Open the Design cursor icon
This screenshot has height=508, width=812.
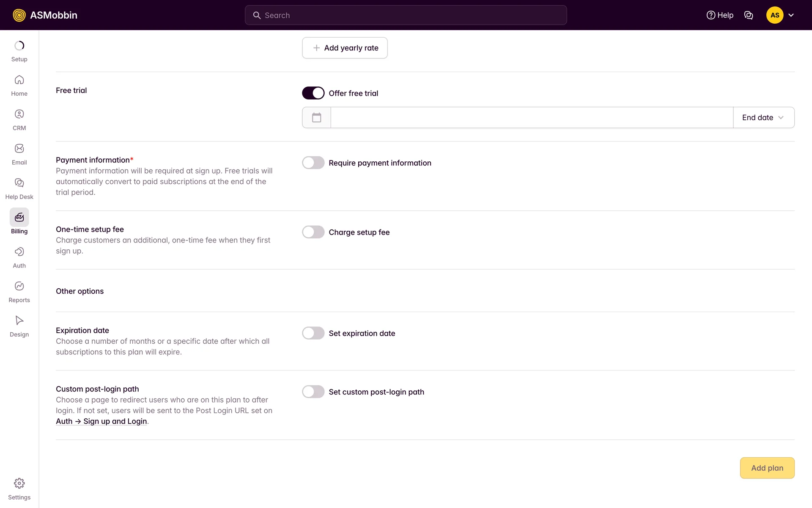[19, 320]
